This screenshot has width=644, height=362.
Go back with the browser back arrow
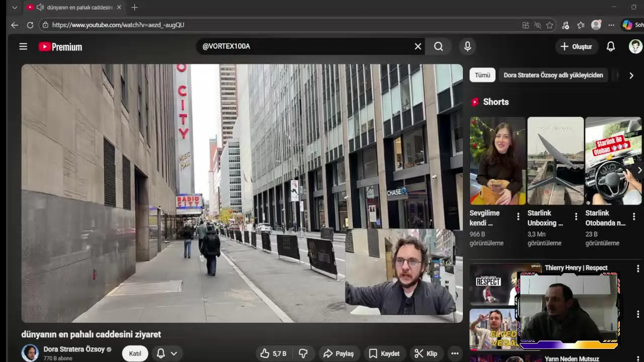[15, 25]
